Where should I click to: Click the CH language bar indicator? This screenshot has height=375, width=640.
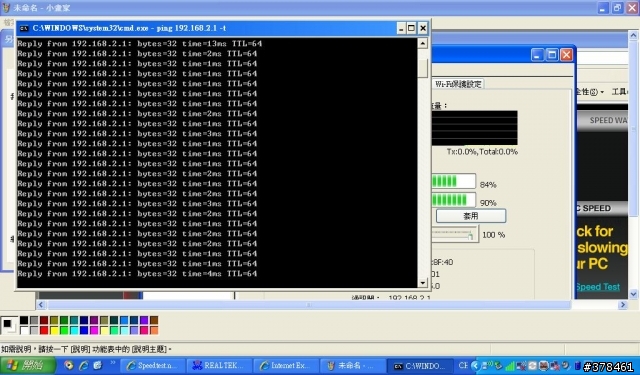(463, 365)
